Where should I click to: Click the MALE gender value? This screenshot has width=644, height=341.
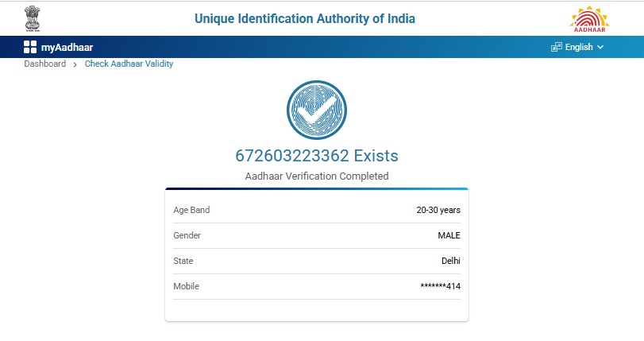pyautogui.click(x=449, y=235)
